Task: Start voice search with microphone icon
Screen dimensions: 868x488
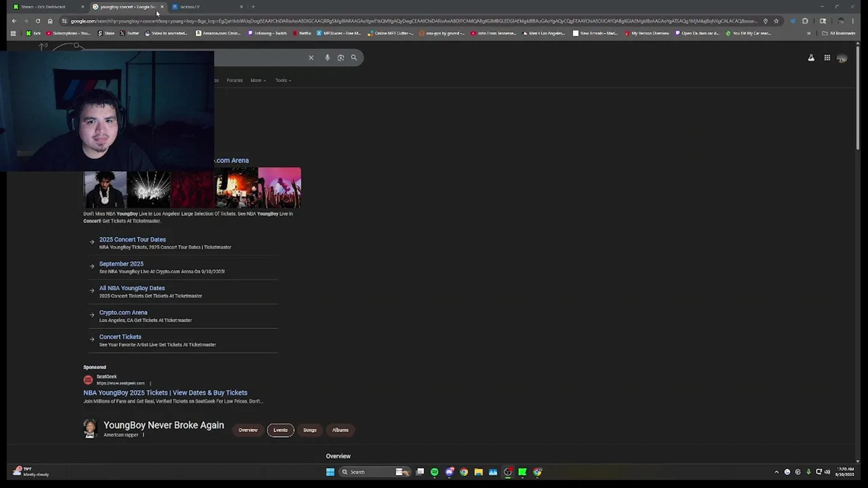Action: [x=327, y=58]
